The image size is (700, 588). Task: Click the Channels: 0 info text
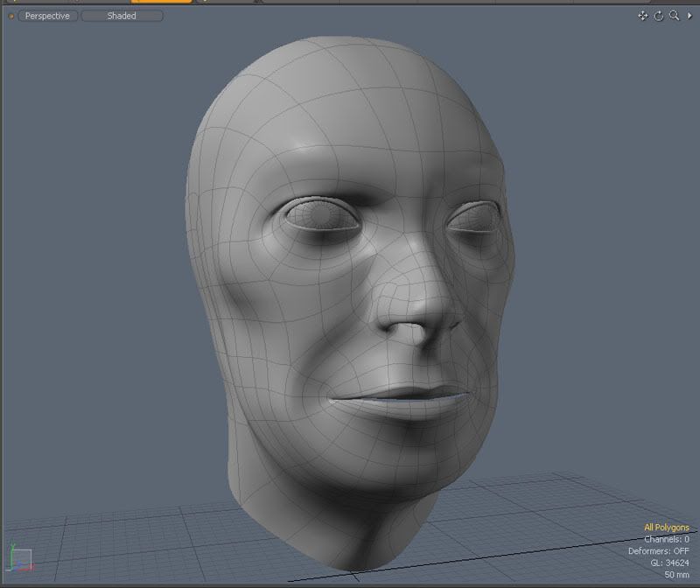(666, 540)
